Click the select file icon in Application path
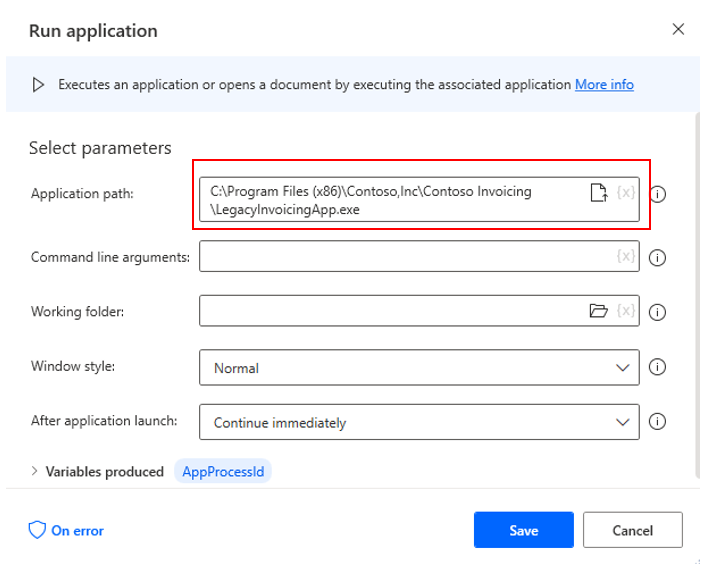 point(598,193)
